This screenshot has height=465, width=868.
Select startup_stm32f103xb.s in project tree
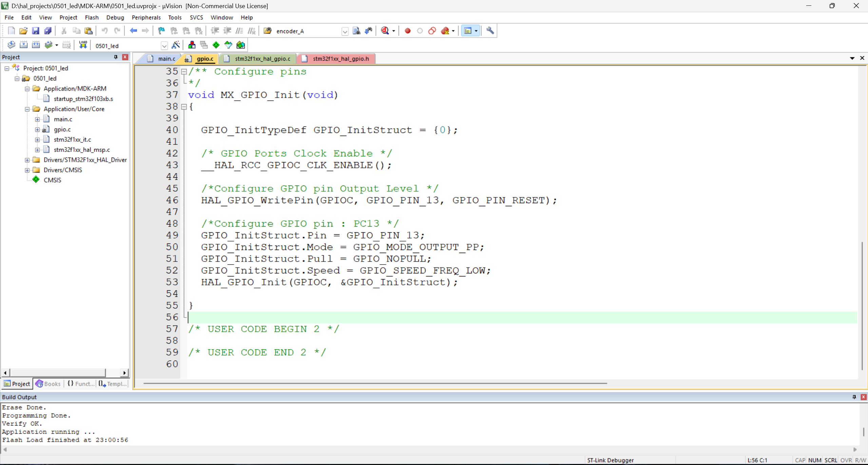[83, 99]
